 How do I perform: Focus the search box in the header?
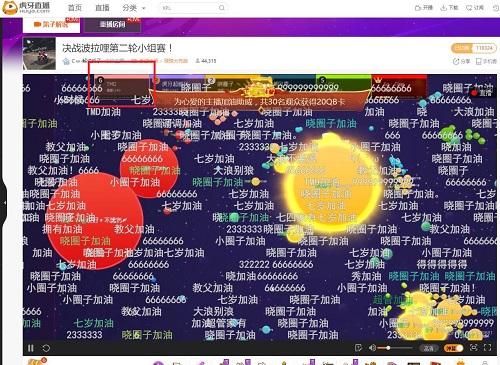pyautogui.click(x=193, y=8)
